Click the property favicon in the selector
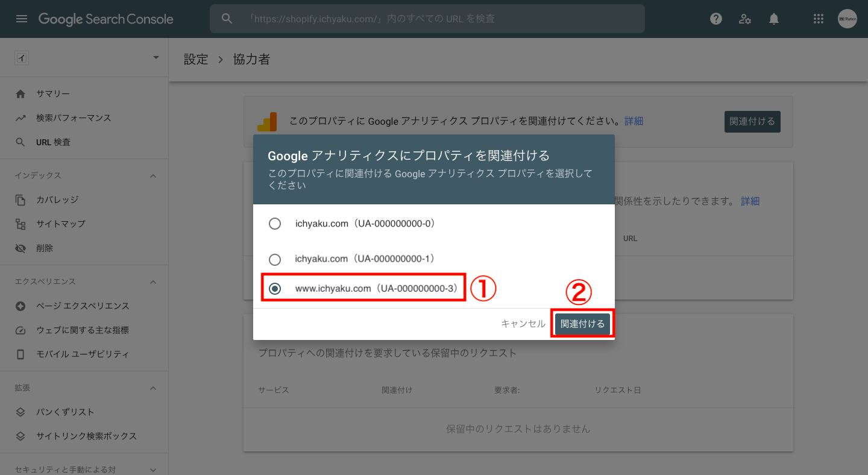 coord(22,58)
